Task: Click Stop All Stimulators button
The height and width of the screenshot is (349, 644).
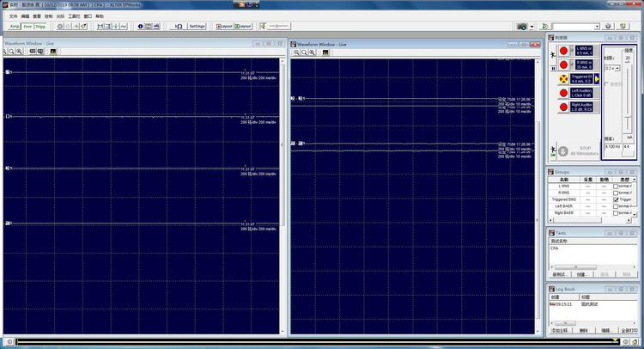Action: [580, 151]
